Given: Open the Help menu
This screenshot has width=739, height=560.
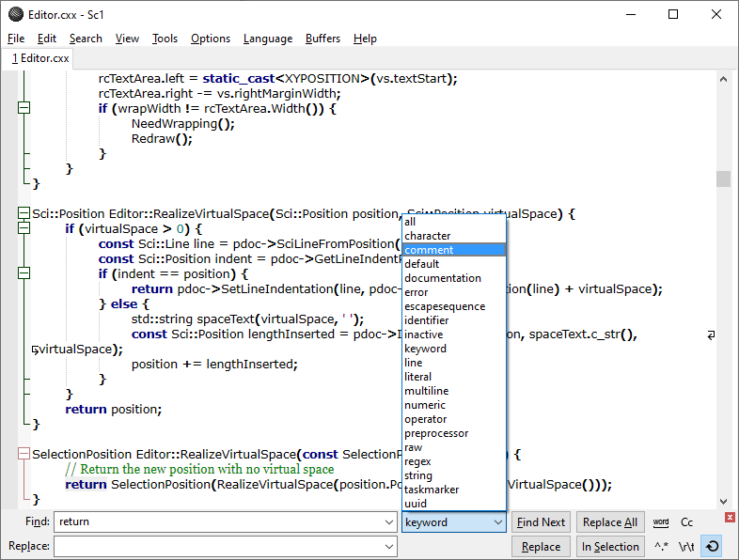Looking at the screenshot, I should tap(365, 39).
